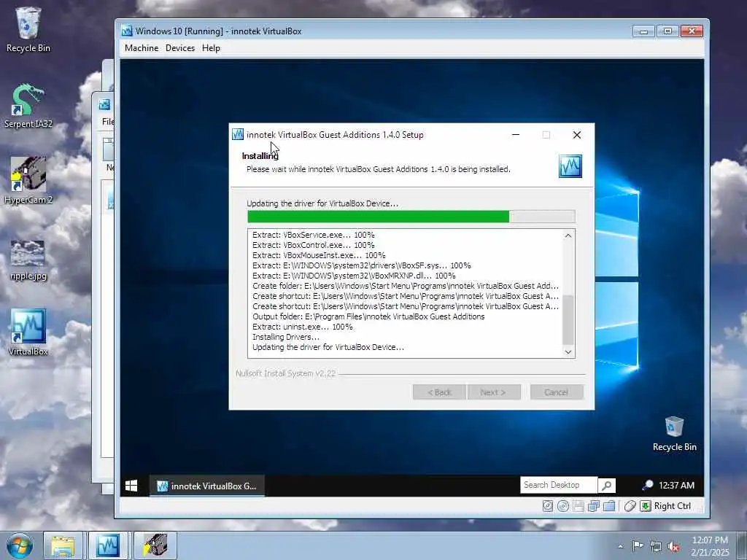Image resolution: width=747 pixels, height=560 pixels.
Task: Click the VirtualBox logo in installer header
Action: (x=570, y=166)
